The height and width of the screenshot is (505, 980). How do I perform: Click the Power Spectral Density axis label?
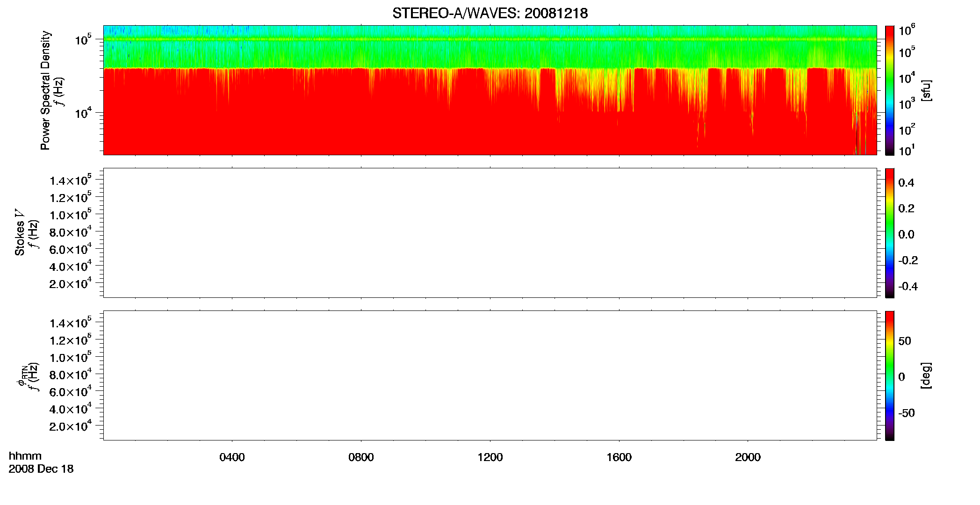[45, 90]
